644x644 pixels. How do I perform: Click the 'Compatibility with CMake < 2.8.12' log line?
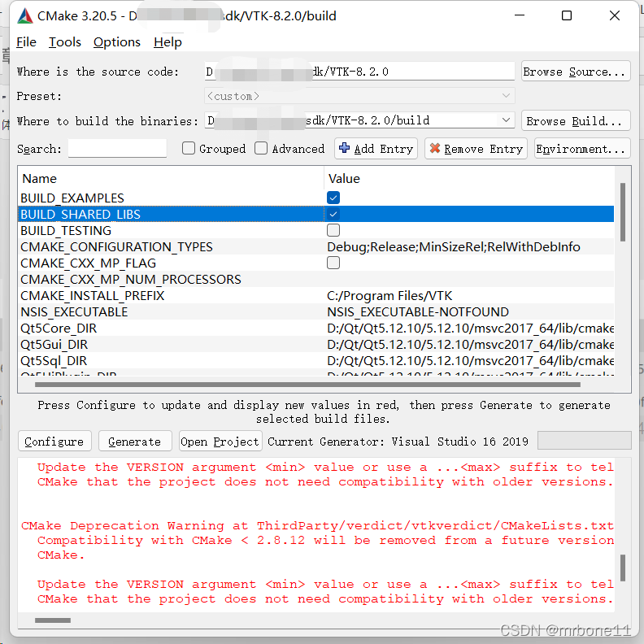pyautogui.click(x=325, y=540)
